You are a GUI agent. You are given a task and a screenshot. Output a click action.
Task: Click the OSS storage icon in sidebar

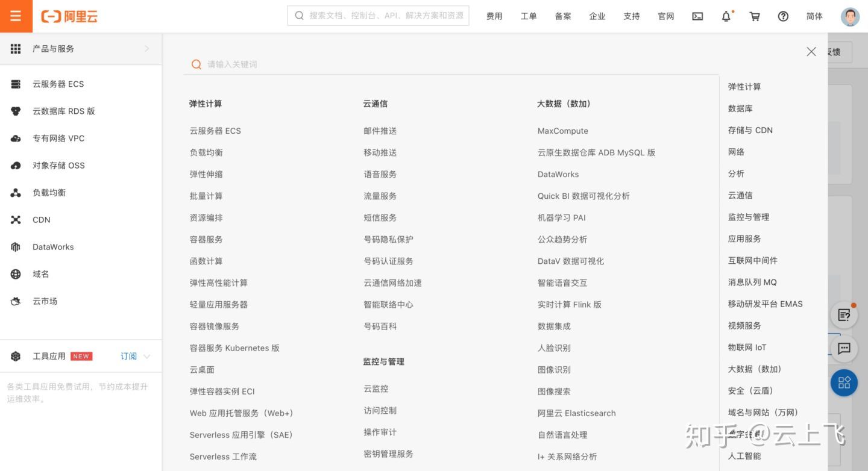pos(16,166)
